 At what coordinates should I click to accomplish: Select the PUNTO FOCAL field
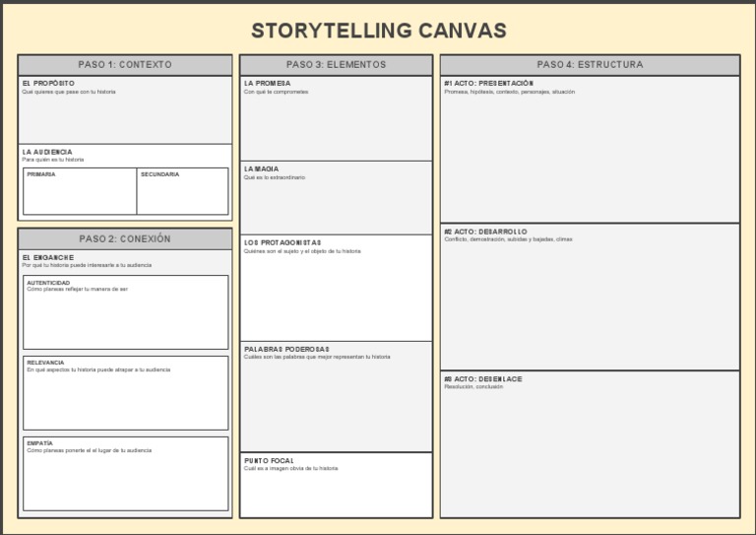[336, 488]
